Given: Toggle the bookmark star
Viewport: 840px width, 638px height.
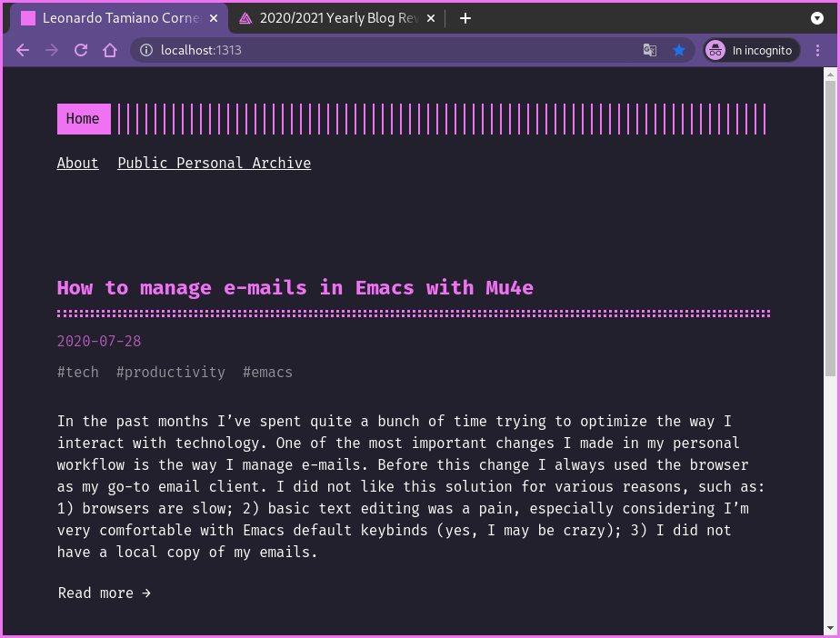Looking at the screenshot, I should click(x=679, y=50).
